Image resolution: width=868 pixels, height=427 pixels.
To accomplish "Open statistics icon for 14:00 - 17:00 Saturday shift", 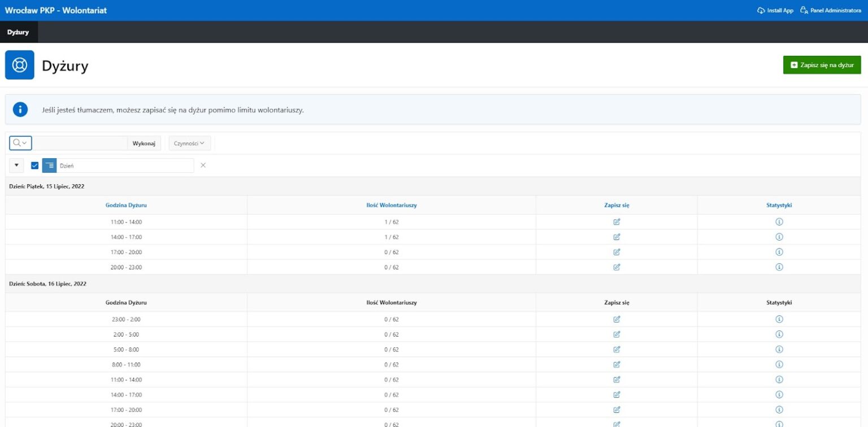I will pos(779,394).
